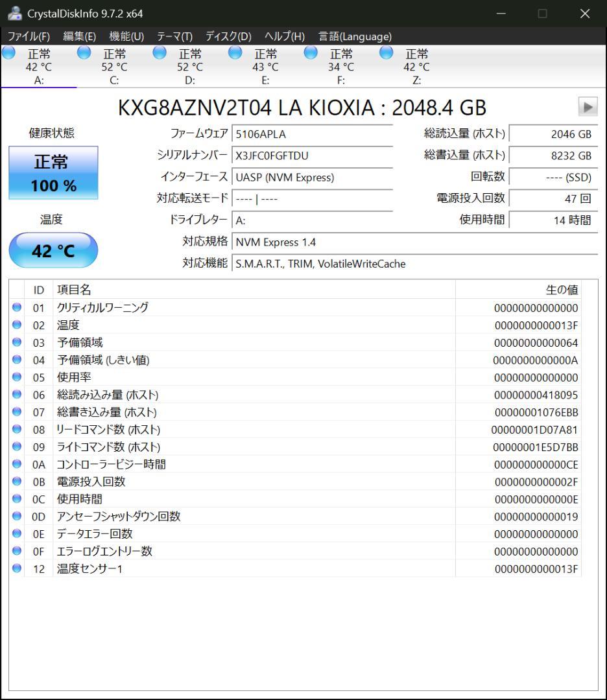Screen dimensions: 607x700
Task: Click power-on hours value 14 時間
Action: coord(553,220)
